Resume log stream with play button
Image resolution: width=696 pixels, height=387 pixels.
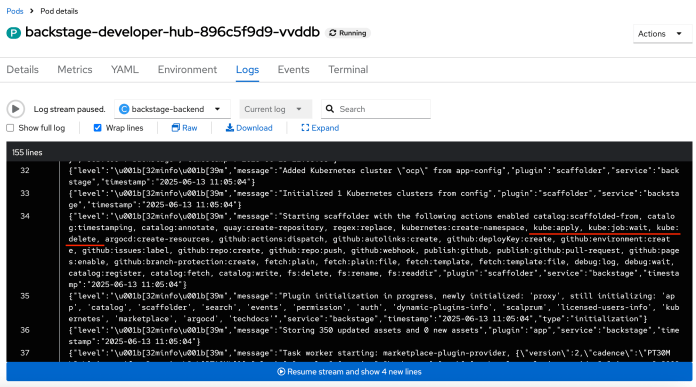(x=16, y=109)
